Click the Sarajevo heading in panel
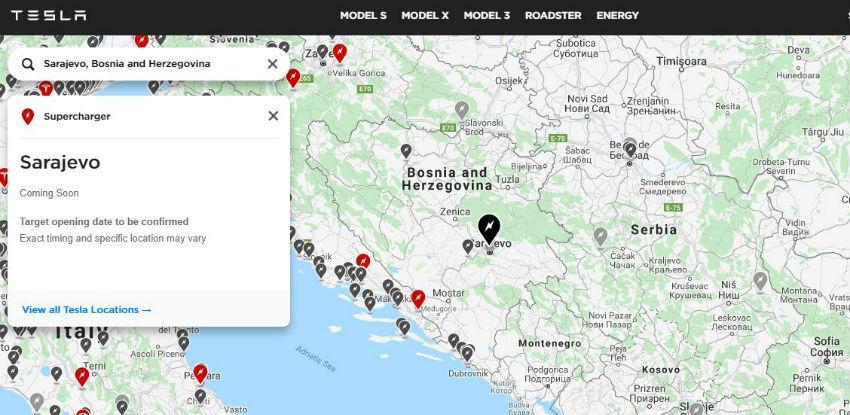Screen dimensions: 850x415 click(60, 162)
